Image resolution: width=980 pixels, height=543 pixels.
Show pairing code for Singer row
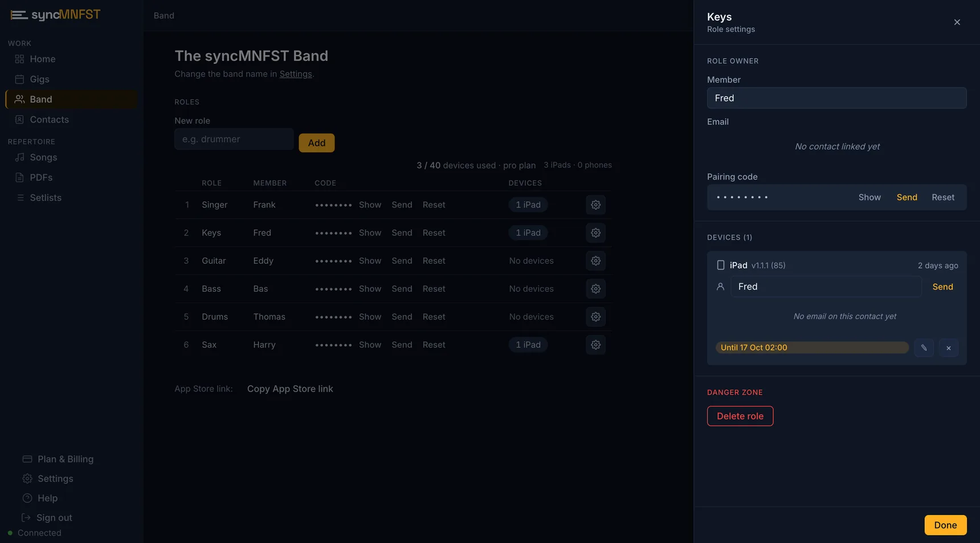(370, 205)
